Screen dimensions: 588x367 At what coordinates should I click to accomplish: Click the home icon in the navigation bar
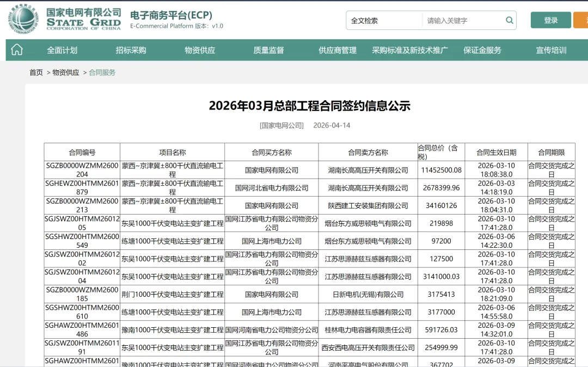(17, 50)
